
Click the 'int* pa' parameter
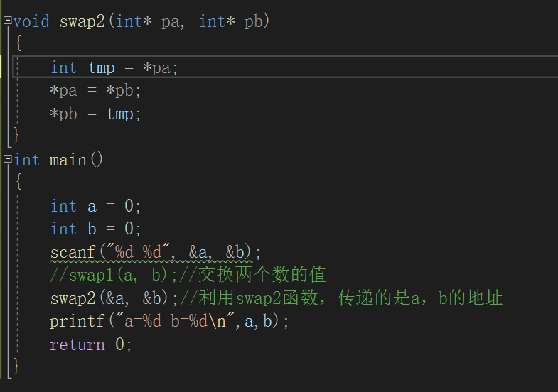click(148, 21)
